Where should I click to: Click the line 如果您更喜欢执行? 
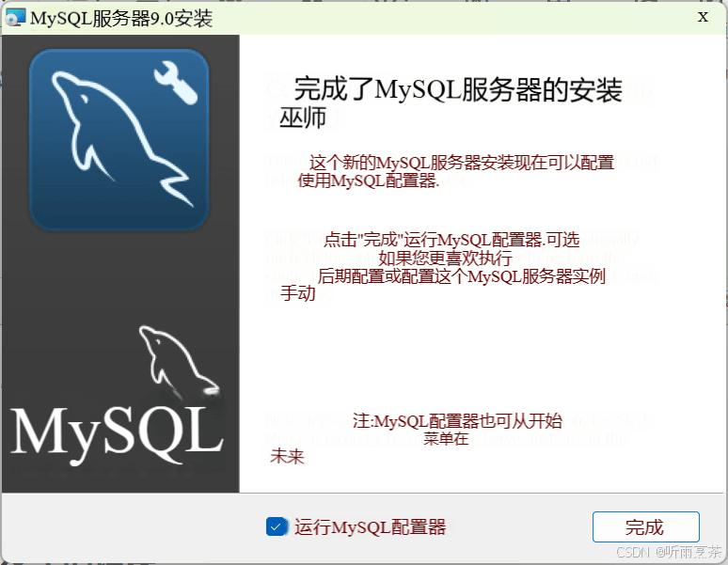click(x=445, y=258)
